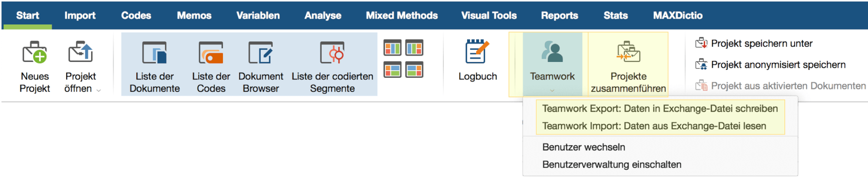
Task: Click Projekte zusammenführen icon
Action: click(628, 52)
